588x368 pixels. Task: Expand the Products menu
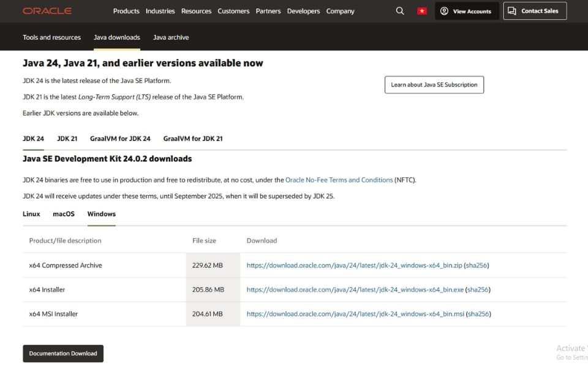click(126, 11)
